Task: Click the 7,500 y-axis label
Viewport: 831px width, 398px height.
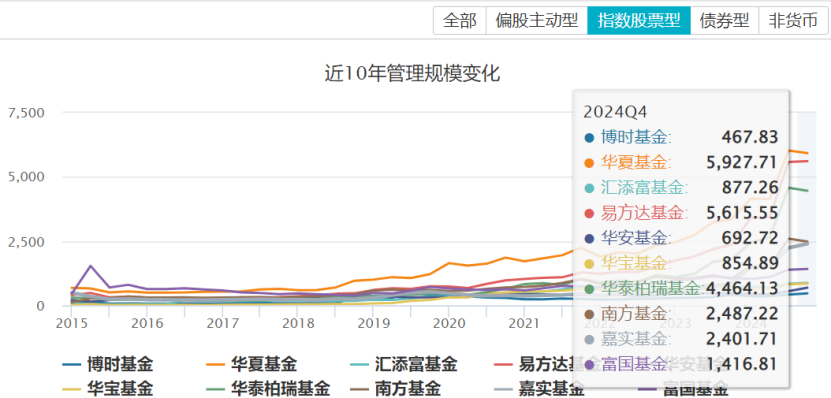Action: click(26, 113)
